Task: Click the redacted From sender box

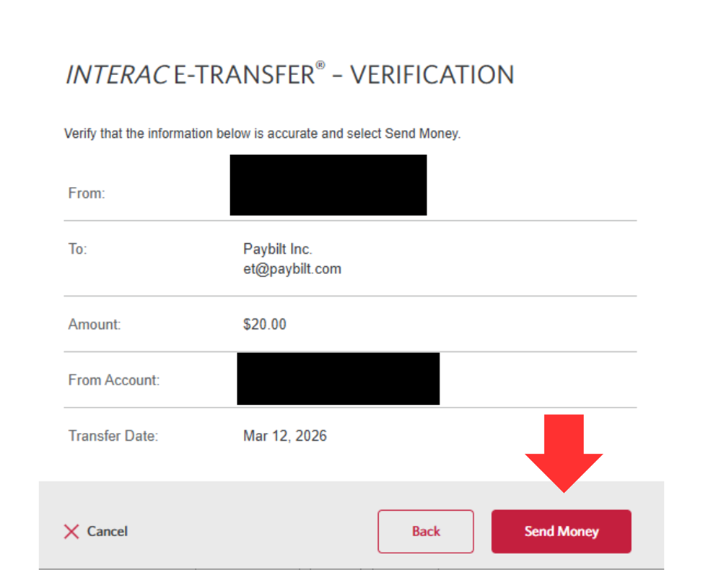Action: point(328,185)
